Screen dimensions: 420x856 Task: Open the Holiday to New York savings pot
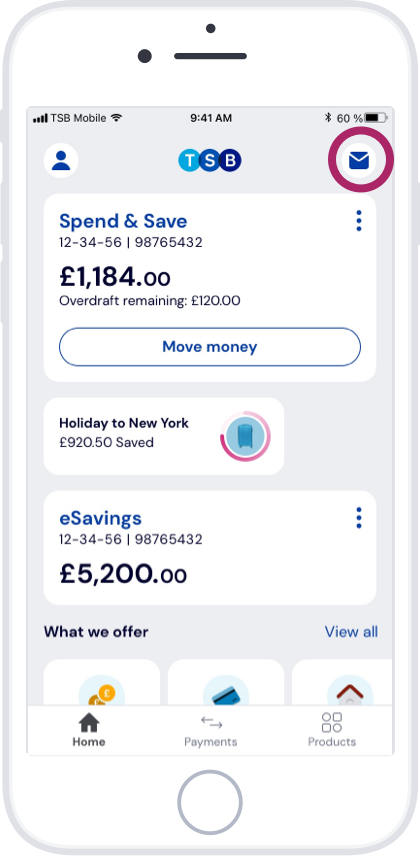tap(164, 436)
